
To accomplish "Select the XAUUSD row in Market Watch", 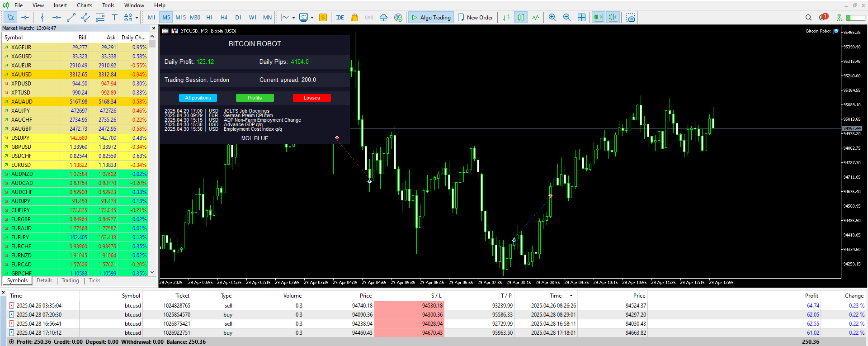I will pyautogui.click(x=75, y=75).
